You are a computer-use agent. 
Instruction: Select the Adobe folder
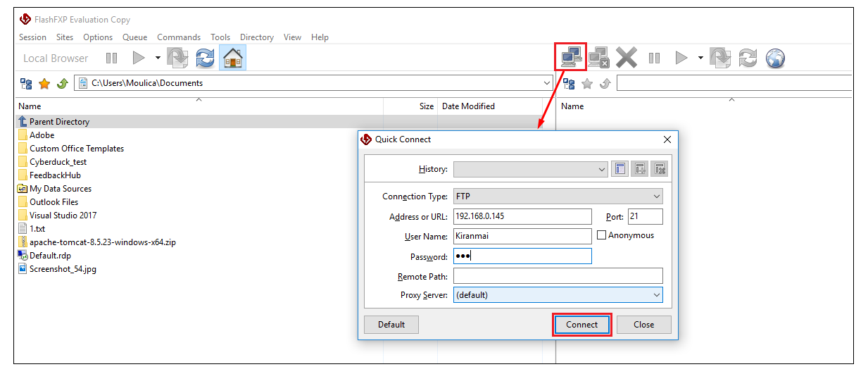point(42,135)
